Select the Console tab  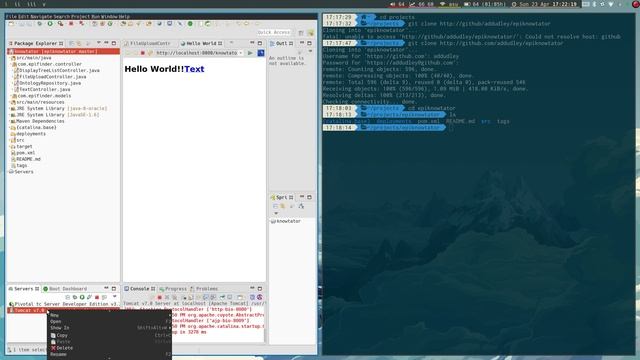(x=140, y=289)
